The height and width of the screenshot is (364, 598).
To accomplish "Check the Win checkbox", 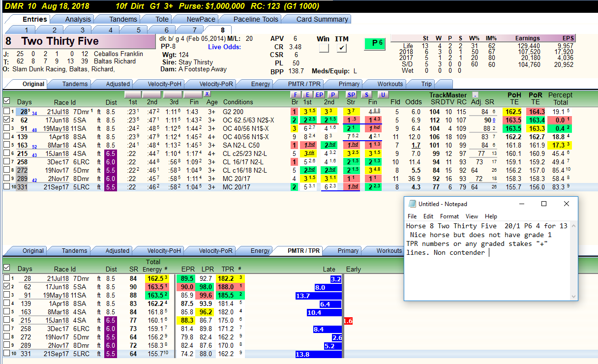I will click(324, 48).
